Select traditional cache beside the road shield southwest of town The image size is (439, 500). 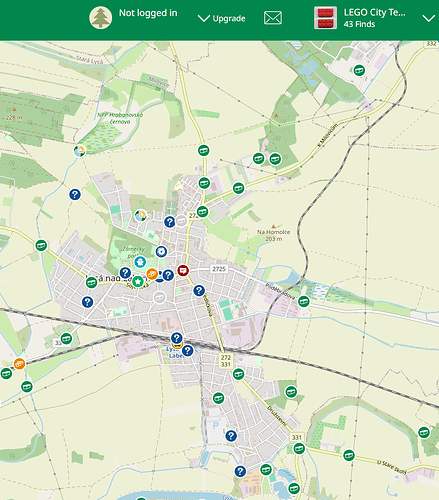point(66,338)
